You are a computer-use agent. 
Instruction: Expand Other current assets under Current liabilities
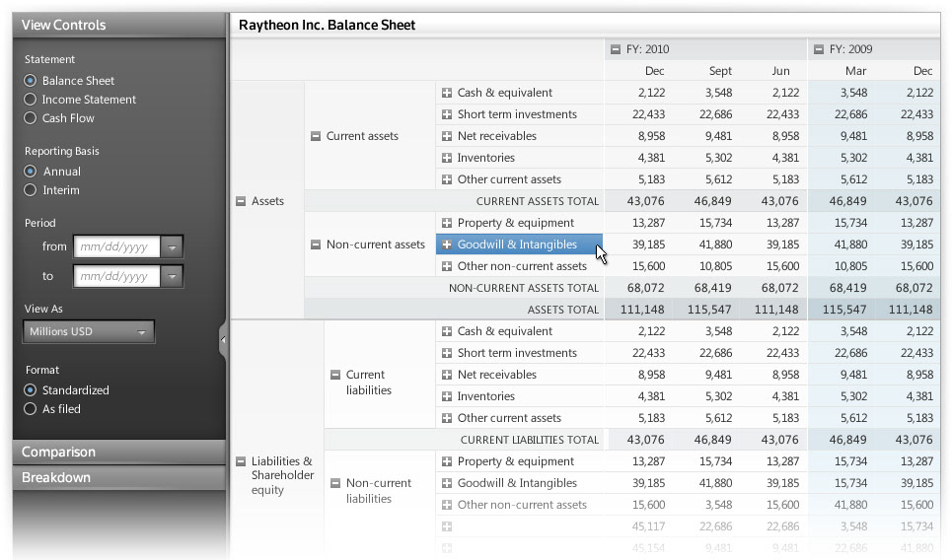[447, 418]
